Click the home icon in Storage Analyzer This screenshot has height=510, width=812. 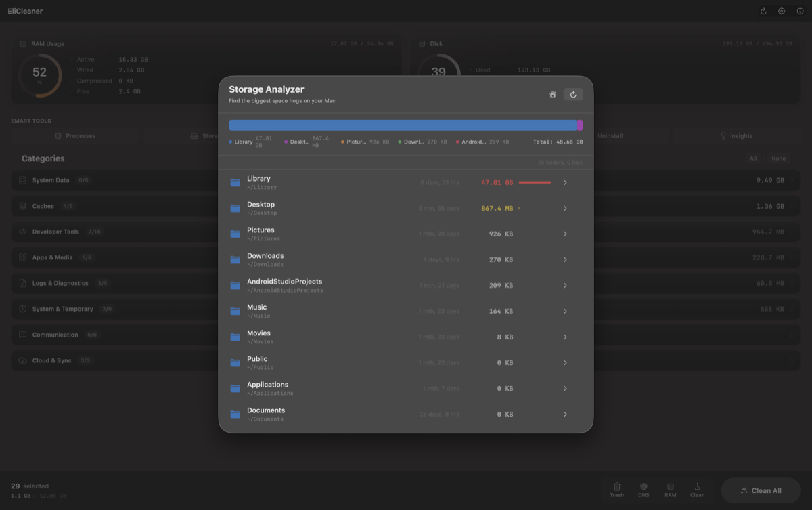(551, 93)
